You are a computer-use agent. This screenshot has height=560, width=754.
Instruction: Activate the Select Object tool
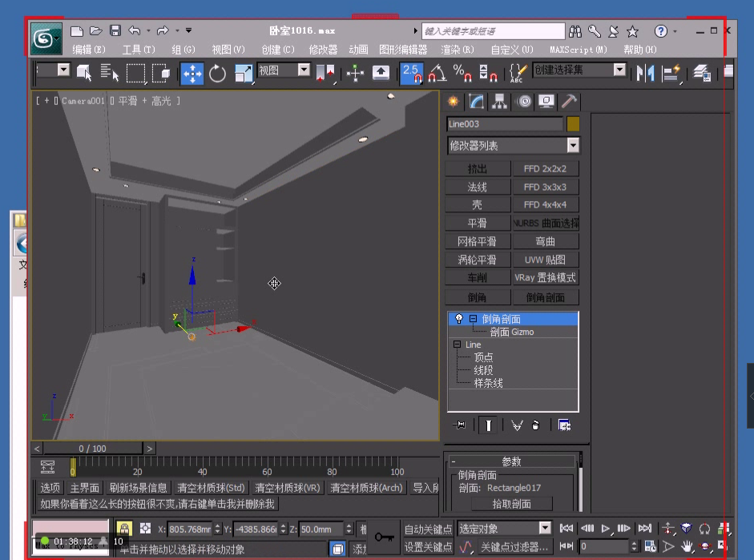click(83, 73)
